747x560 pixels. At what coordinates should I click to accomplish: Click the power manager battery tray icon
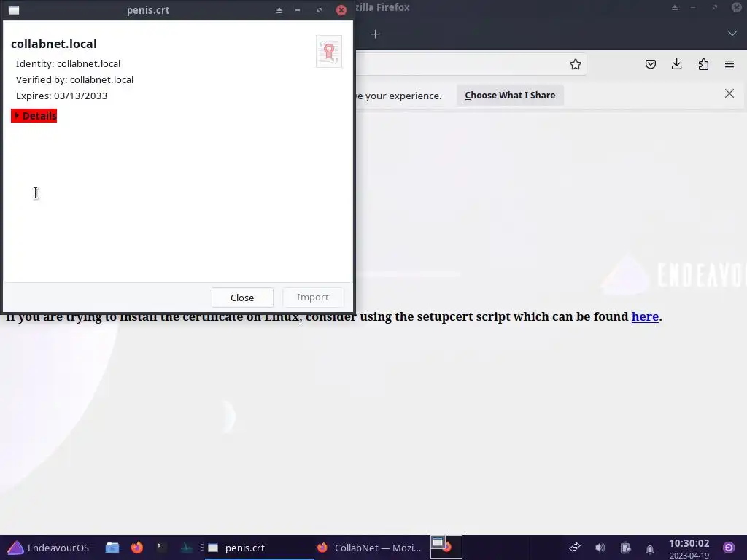pyautogui.click(x=625, y=548)
